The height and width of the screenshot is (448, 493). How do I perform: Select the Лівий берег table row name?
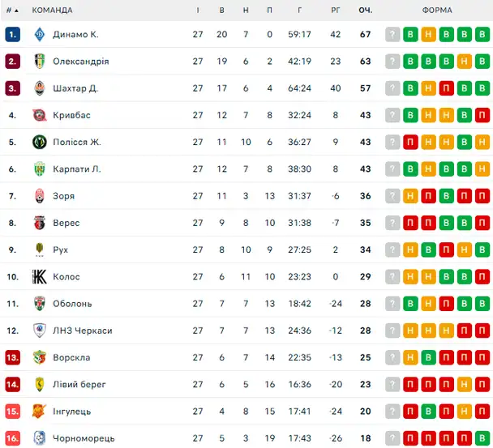pyautogui.click(x=79, y=385)
